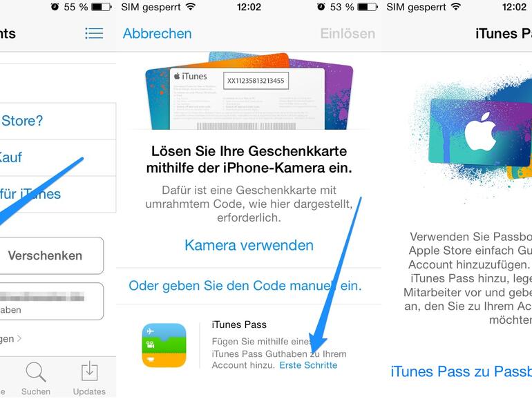Tap the Verschenken button

tap(45, 255)
